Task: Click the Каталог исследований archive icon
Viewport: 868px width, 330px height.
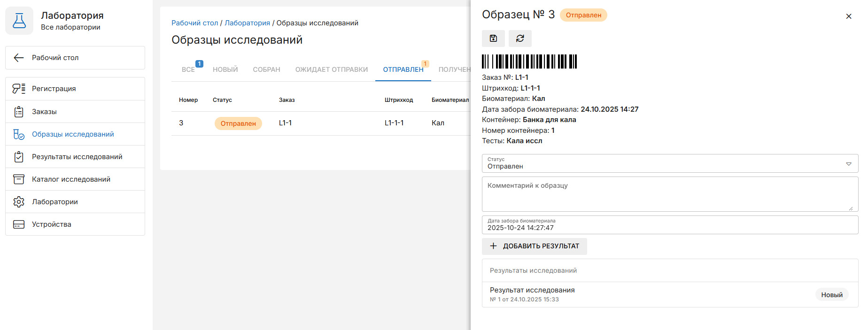Action: (x=19, y=179)
